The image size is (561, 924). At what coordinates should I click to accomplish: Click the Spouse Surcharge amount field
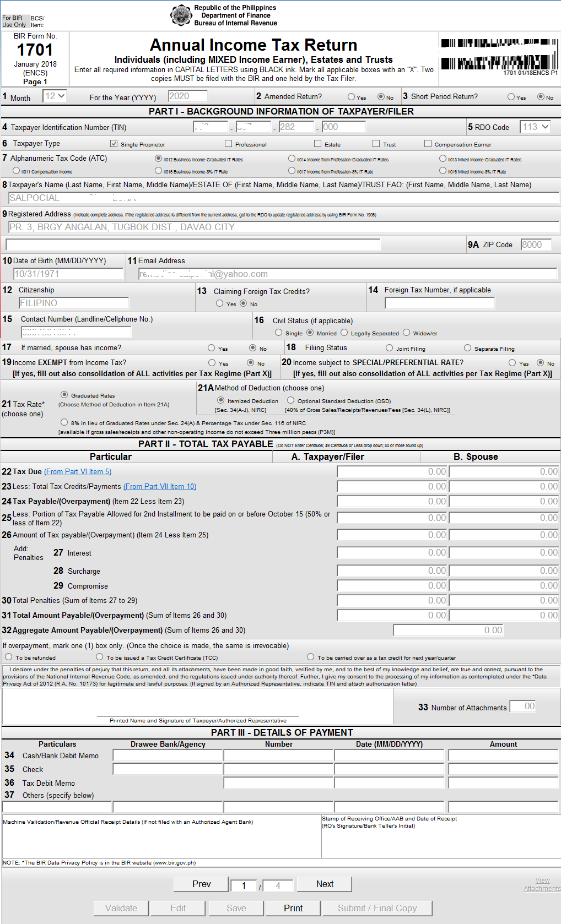point(504,571)
